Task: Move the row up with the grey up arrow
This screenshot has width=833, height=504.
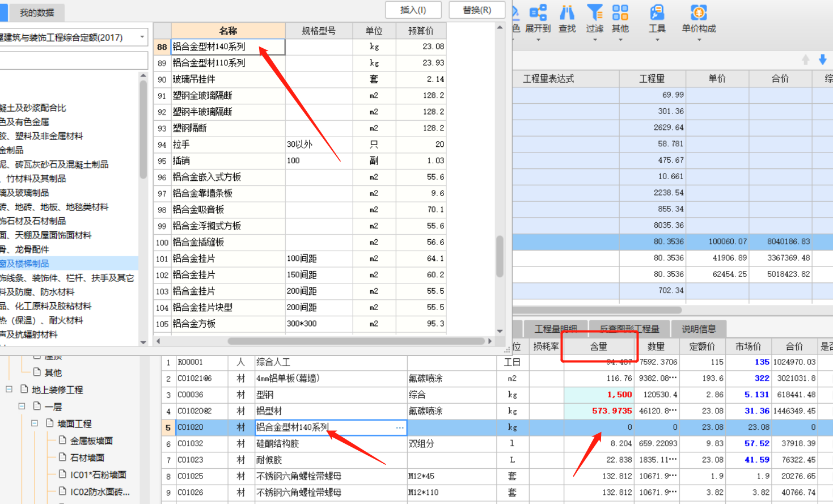Action: 805,60
